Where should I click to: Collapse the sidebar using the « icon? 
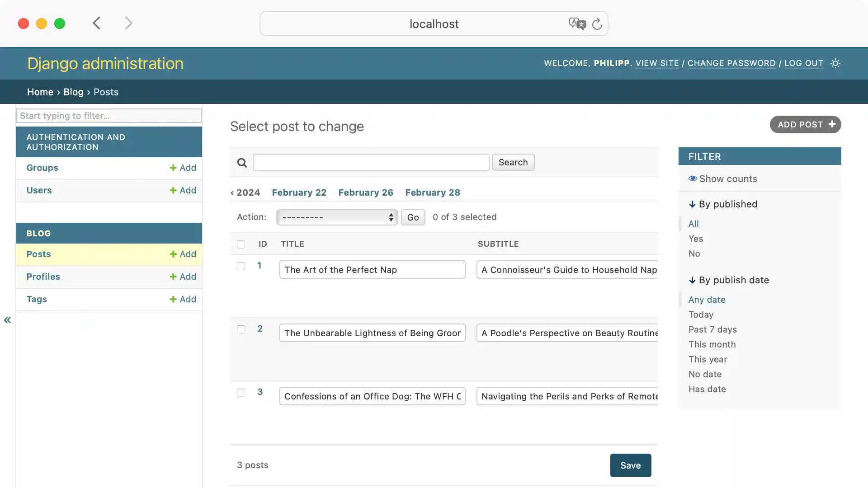7,320
